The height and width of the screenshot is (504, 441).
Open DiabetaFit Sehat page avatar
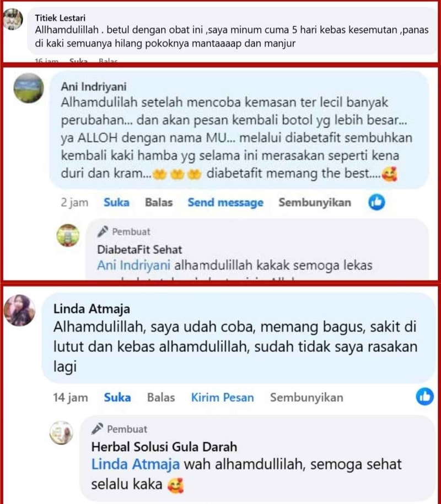click(x=68, y=235)
